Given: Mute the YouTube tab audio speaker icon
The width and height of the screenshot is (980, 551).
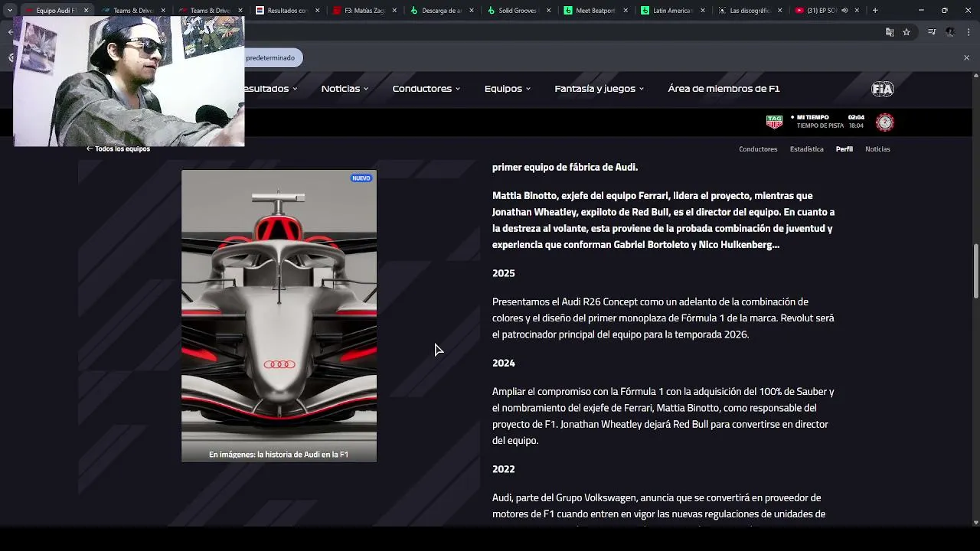Looking at the screenshot, I should click(845, 11).
